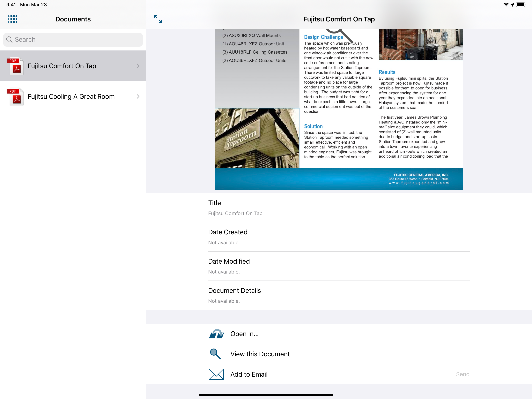Tap the document preview thumbnail
The width and height of the screenshot is (532, 399).
click(x=339, y=109)
